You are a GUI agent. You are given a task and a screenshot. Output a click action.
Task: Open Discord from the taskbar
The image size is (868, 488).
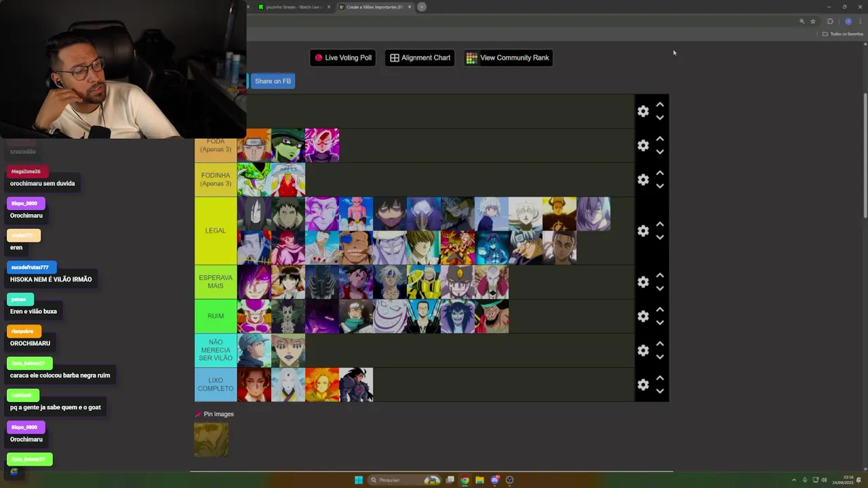click(494, 480)
